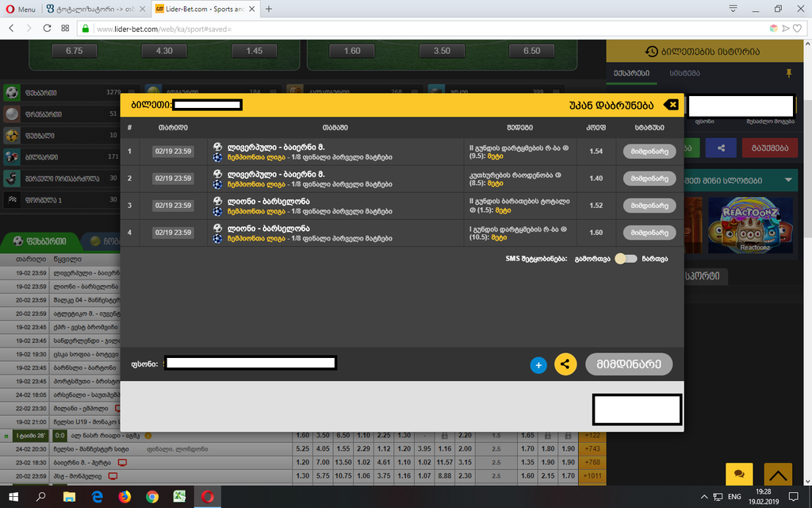Expand the მინი სლოტები dropdown arrow
The width and height of the screenshot is (812, 508).
pyautogui.click(x=788, y=180)
